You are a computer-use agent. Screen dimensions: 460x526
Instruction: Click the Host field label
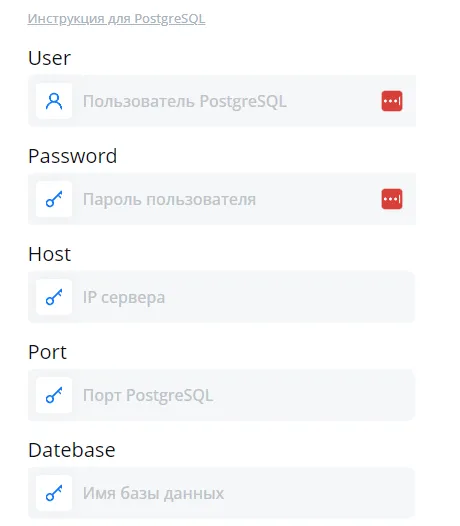point(49,254)
